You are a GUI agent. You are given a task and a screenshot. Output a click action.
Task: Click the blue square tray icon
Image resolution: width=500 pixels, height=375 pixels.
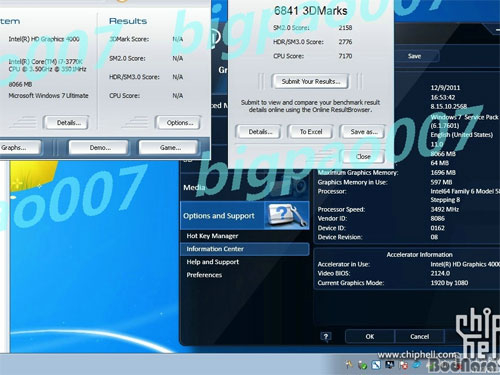[x=376, y=365]
